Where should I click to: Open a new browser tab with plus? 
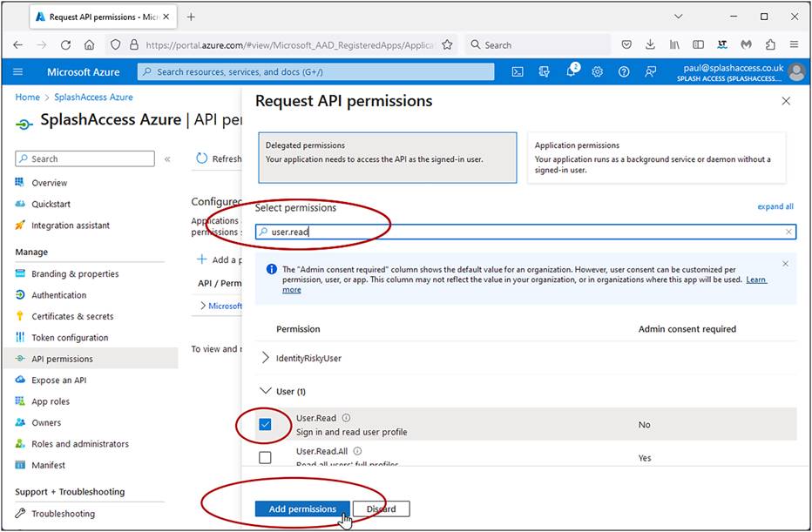[x=191, y=17]
